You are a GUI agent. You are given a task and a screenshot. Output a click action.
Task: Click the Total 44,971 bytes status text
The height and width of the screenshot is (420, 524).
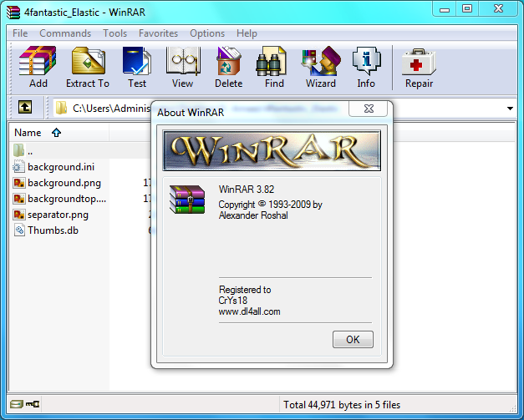[x=342, y=405]
